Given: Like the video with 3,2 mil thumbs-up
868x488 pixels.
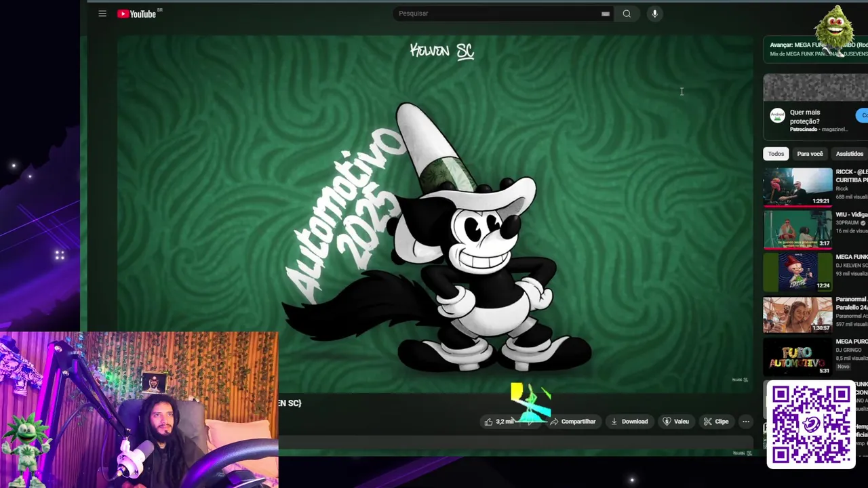Looking at the screenshot, I should click(x=498, y=422).
